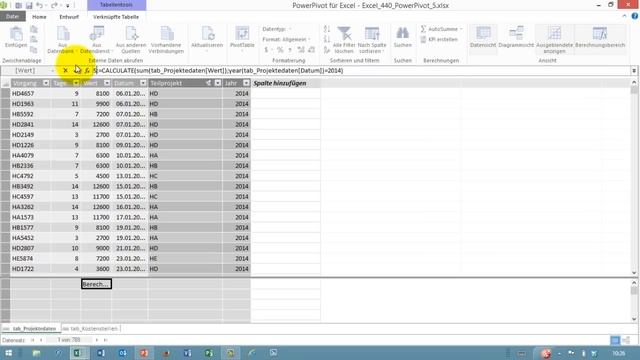Open Excel from the taskbar
Viewport: 640px width, 360px height.
click(x=78, y=353)
